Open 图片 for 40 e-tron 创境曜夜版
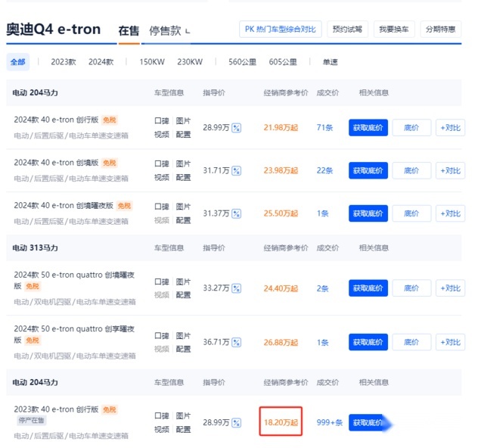This screenshot has width=478, height=448. pos(183,207)
